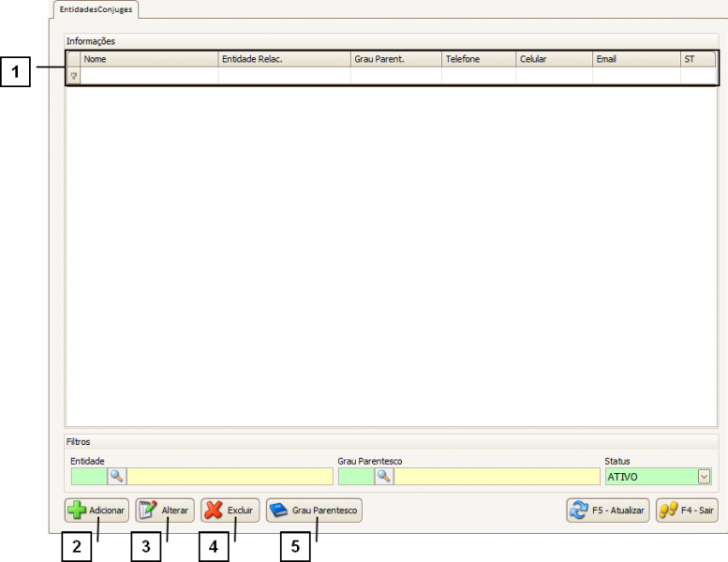Click the funnel icon in grid filter row

pos(74,76)
